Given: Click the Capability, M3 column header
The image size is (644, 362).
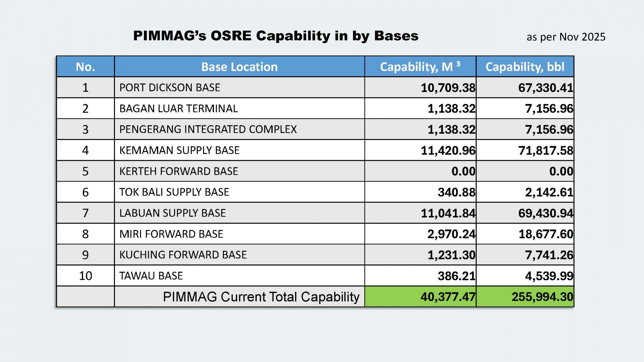Looking at the screenshot, I should pyautogui.click(x=420, y=67).
